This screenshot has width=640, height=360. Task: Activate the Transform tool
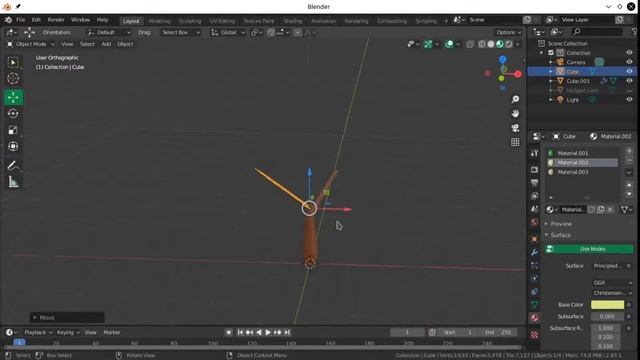pos(13,146)
